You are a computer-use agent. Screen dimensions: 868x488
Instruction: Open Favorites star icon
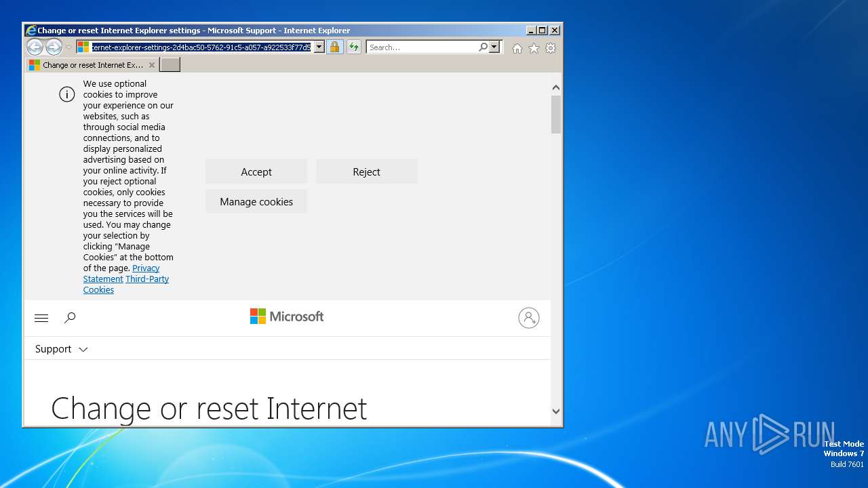(534, 48)
